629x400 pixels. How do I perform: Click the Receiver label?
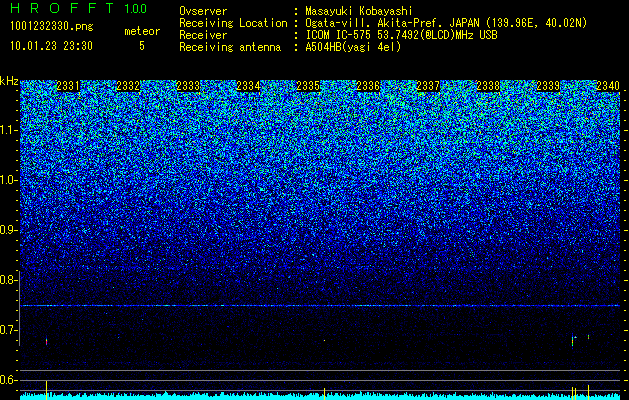(203, 35)
